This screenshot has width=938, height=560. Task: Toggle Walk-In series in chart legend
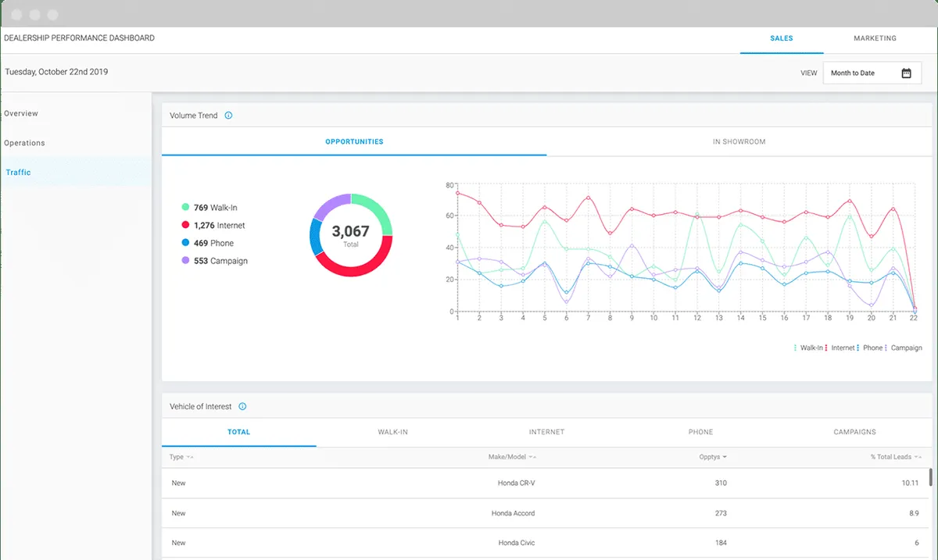811,348
